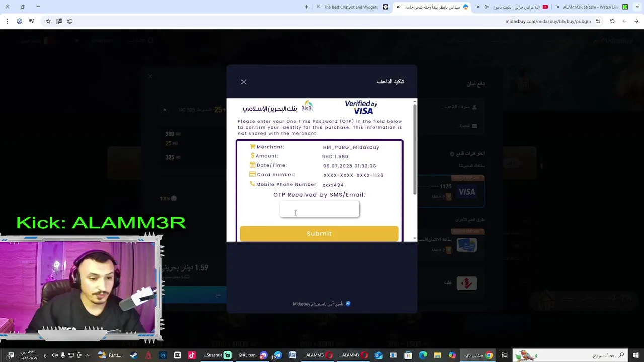644x362 pixels.
Task: Select the credit card payment icon
Action: [x=466, y=245]
